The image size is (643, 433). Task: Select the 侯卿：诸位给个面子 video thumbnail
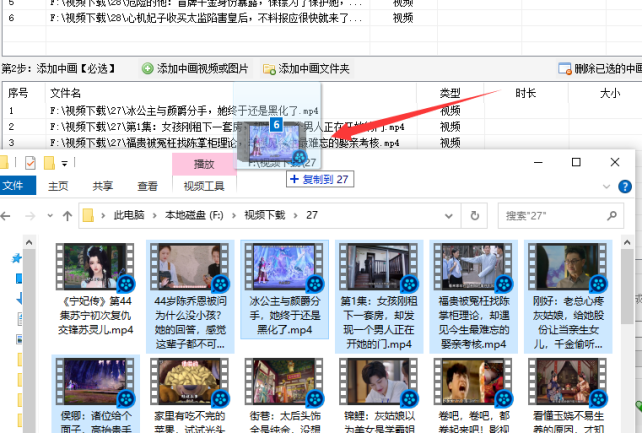pos(95,381)
